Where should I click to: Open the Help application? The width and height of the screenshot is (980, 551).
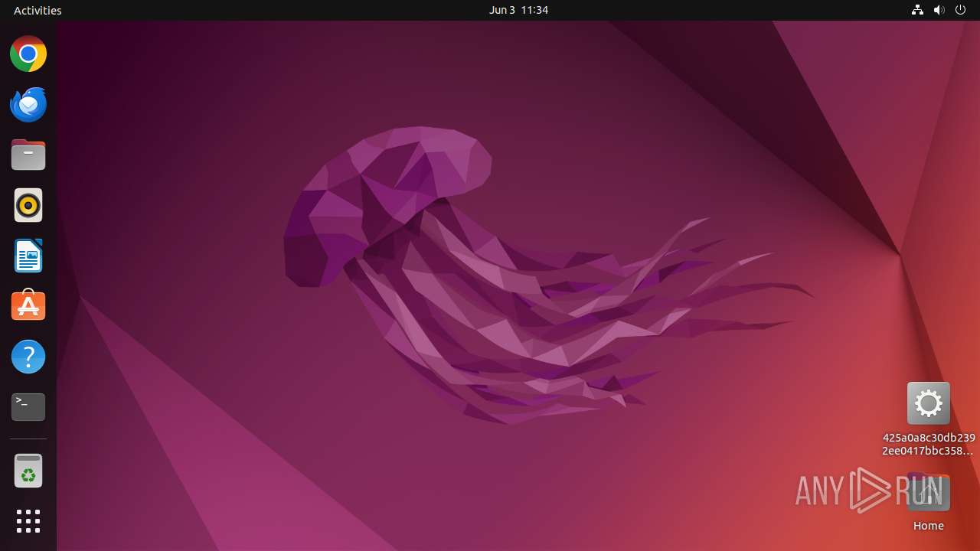28,357
